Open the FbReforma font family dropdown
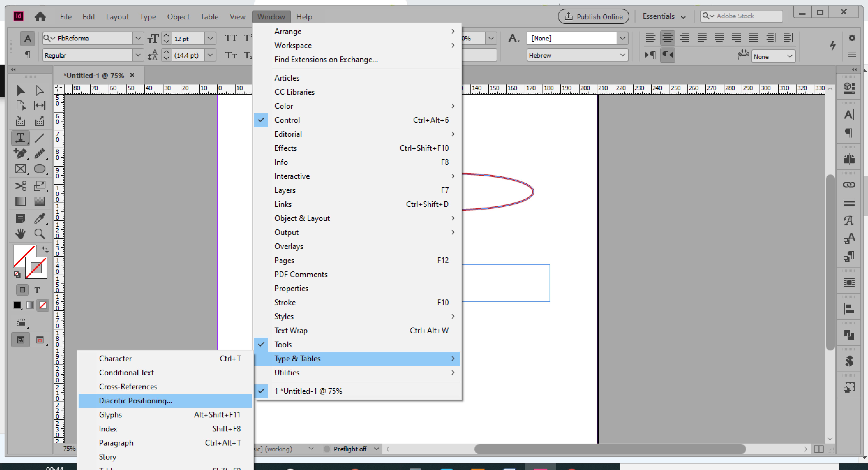Screen dimensions: 868x470 pos(138,38)
